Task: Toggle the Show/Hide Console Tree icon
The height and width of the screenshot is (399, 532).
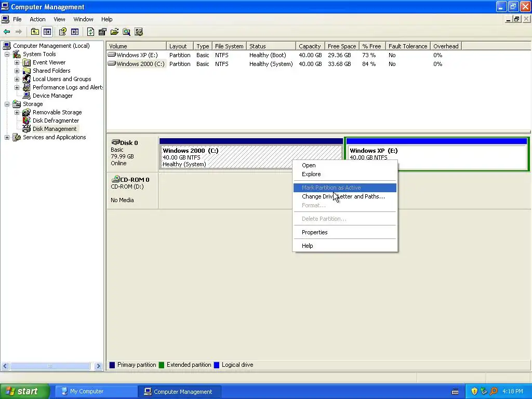Action: point(47,32)
